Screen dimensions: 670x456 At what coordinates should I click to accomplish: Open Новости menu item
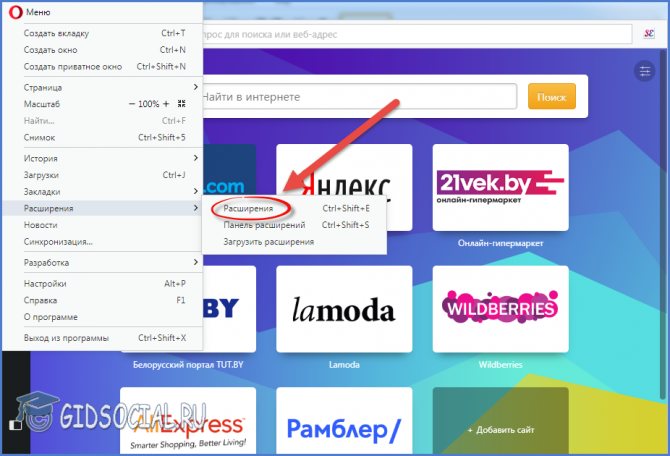(103, 225)
